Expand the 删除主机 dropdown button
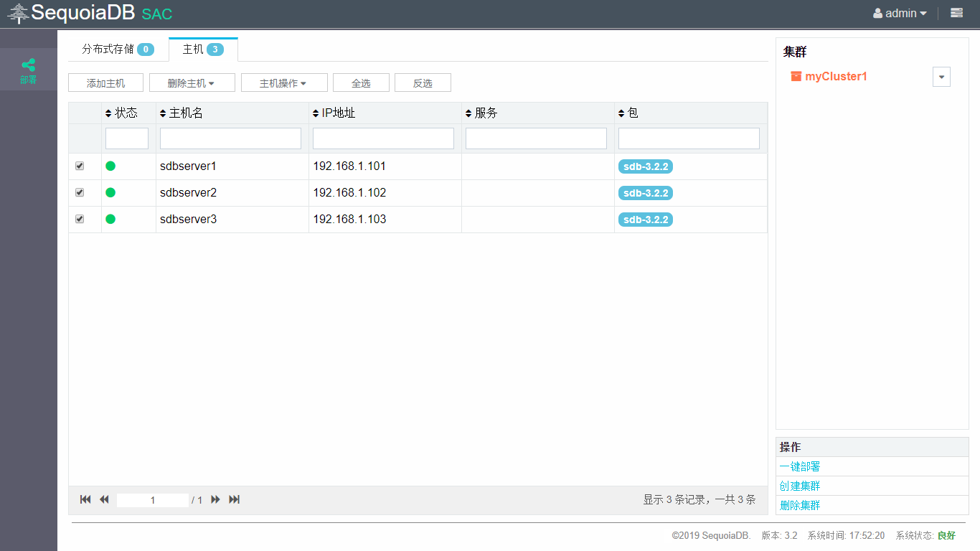The image size is (980, 551). [192, 83]
